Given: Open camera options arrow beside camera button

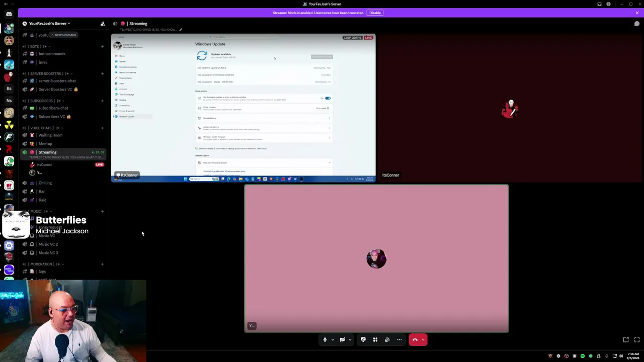Looking at the screenshot, I should (x=350, y=340).
